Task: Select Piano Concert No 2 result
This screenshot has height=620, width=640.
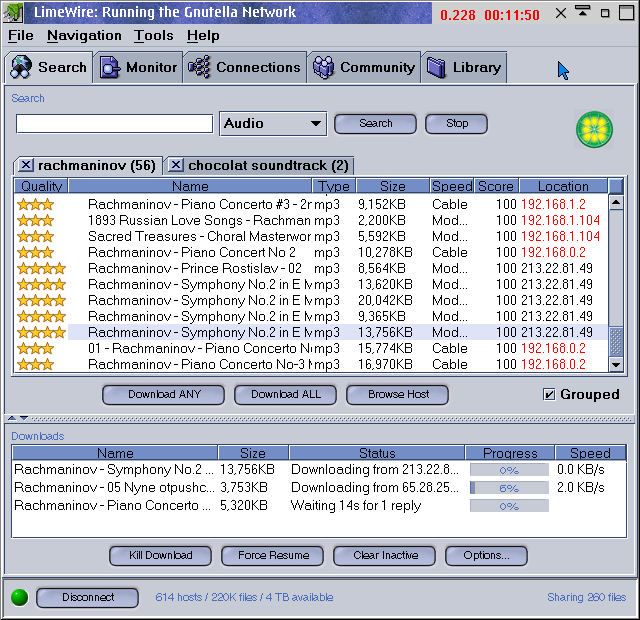Action: coord(311,252)
